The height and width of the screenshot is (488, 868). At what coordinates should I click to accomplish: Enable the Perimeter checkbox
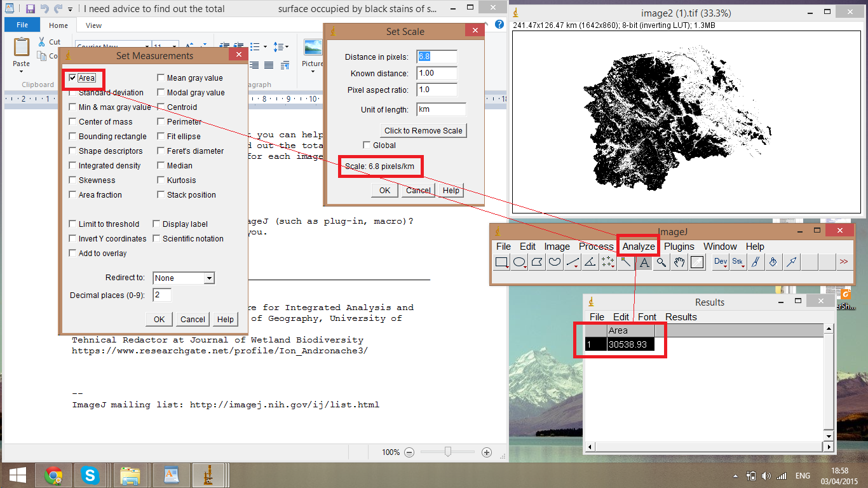(161, 122)
